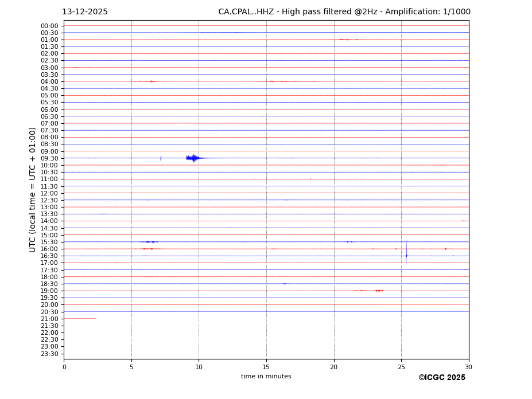Screen dimensions: 532x399
Task: Select the short grey trace at 21:00
Action: pos(80,318)
